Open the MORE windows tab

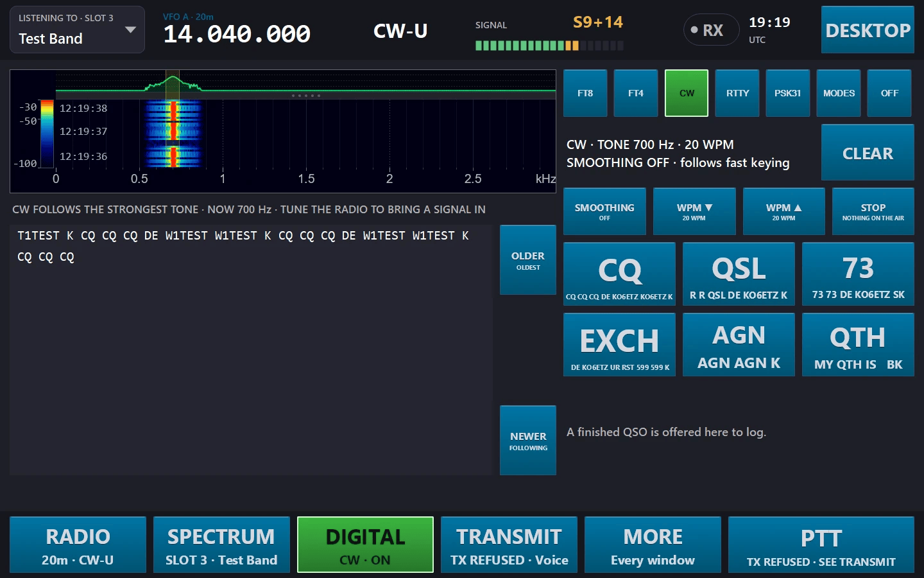point(653,545)
